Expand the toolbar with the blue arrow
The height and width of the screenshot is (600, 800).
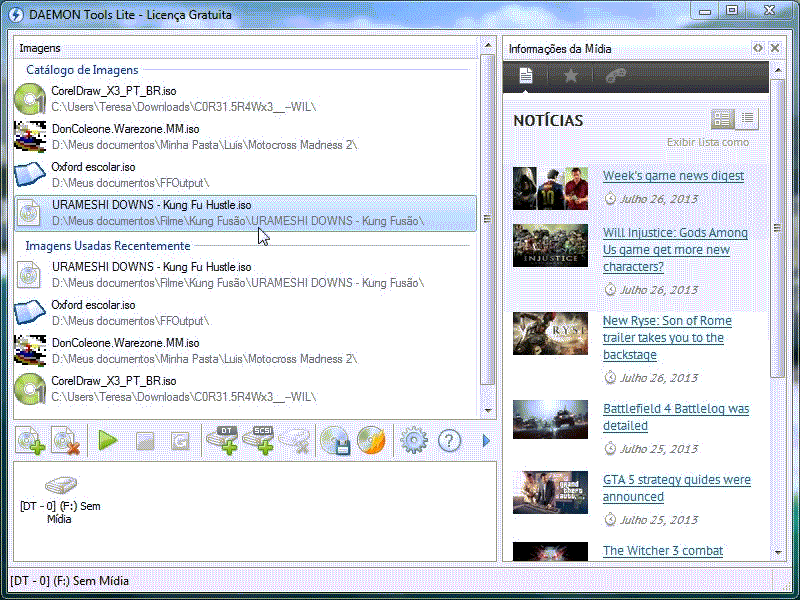click(486, 440)
